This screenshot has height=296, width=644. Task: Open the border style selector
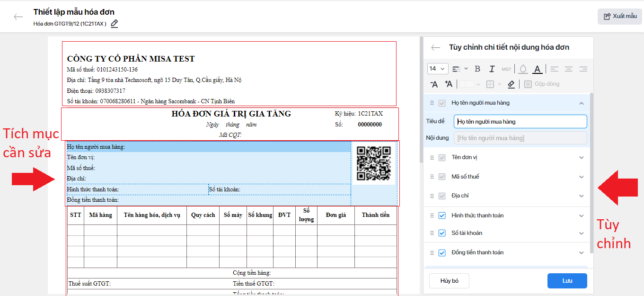pyautogui.click(x=470, y=84)
